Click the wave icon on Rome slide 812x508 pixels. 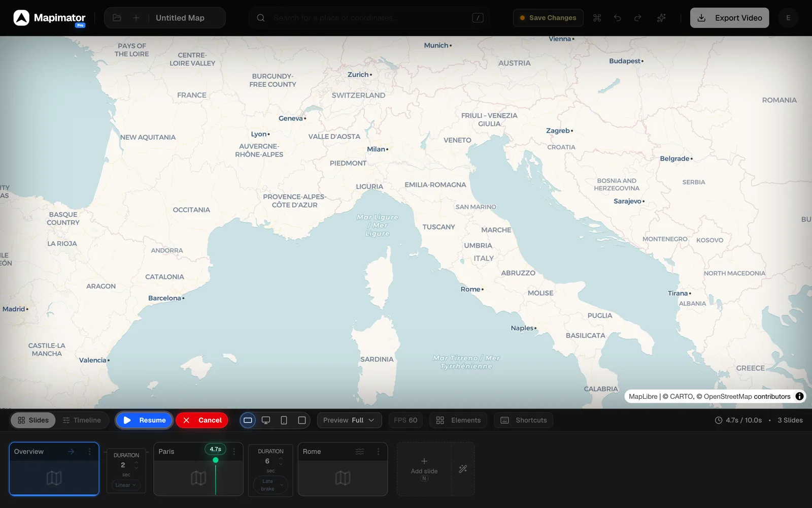coord(360,452)
